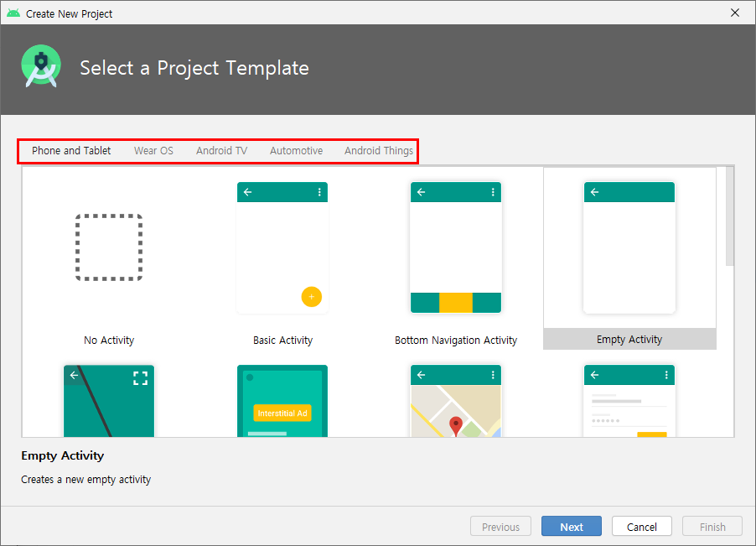Image resolution: width=756 pixels, height=546 pixels.
Task: Open the Wear OS tab
Action: (153, 150)
